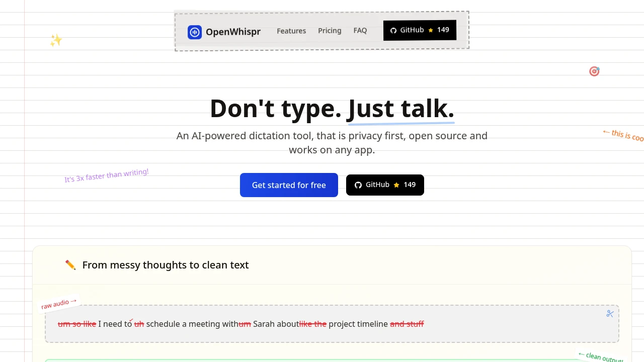Click Get started for free button
The height and width of the screenshot is (362, 644).
click(x=289, y=185)
